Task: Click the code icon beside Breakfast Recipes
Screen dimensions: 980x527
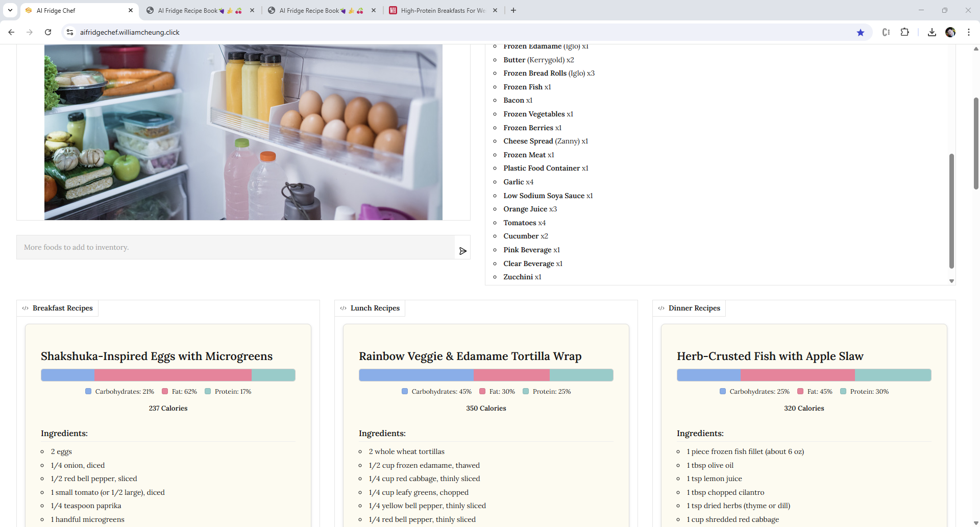Action: 24,308
